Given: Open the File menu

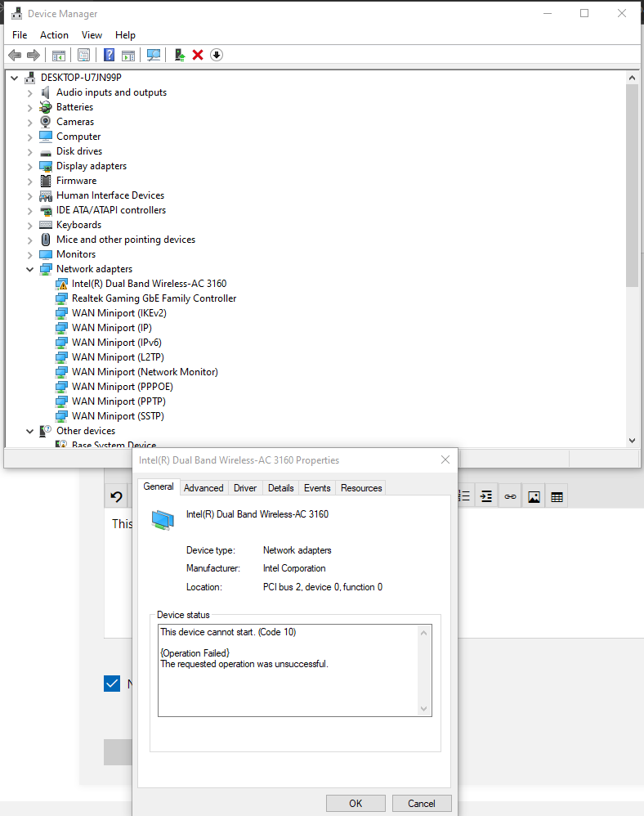Looking at the screenshot, I should tap(20, 35).
